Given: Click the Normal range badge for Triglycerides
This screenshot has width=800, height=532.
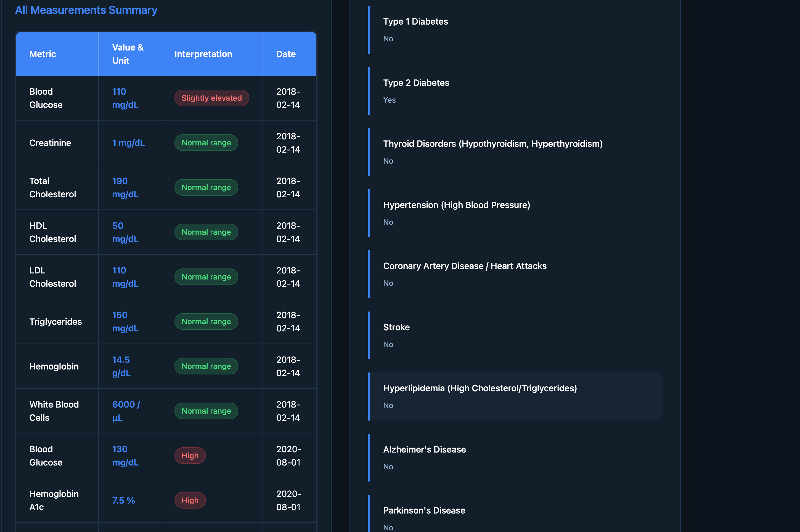Looking at the screenshot, I should coord(206,322).
